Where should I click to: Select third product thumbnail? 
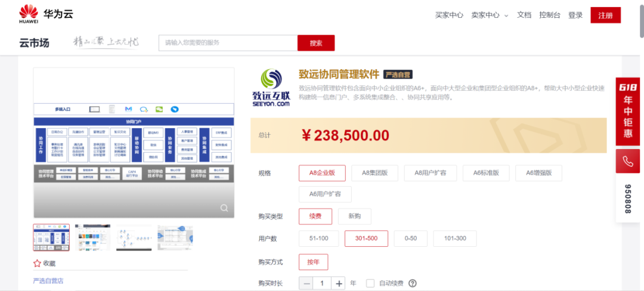point(134,237)
